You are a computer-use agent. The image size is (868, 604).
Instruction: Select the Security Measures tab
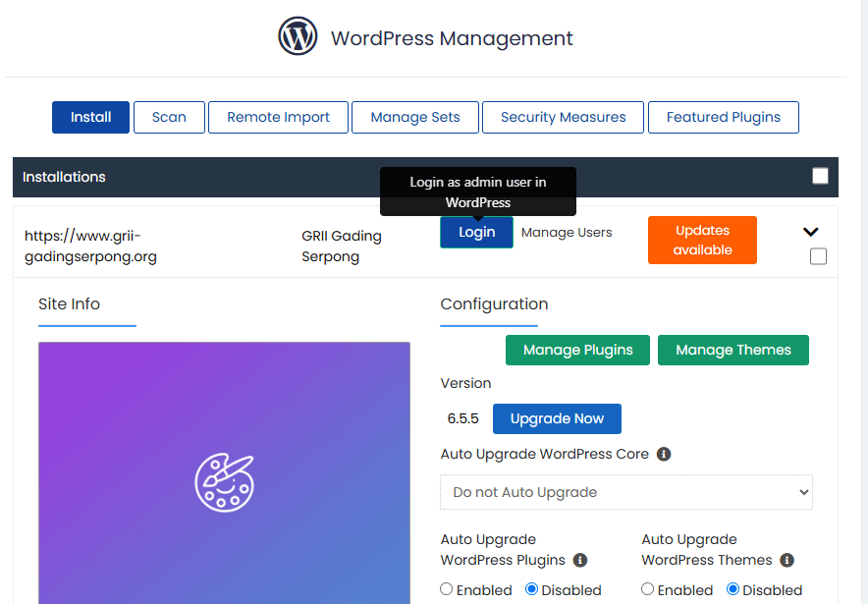pos(563,118)
